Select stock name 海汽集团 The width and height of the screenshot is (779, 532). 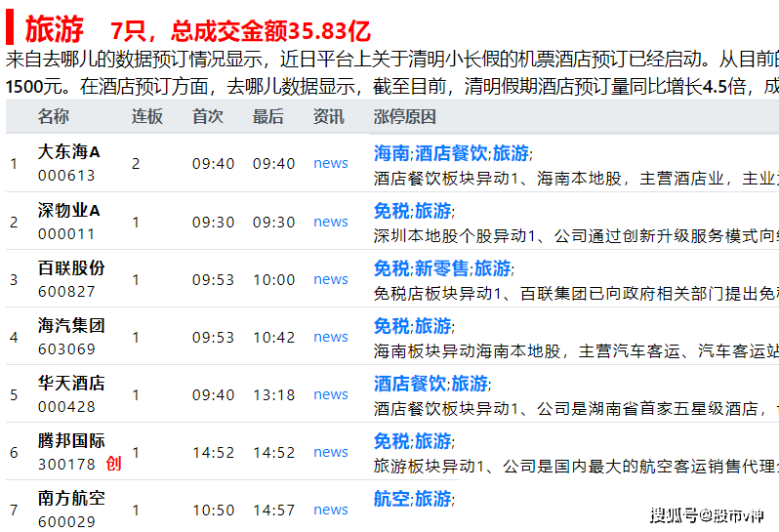pos(71,325)
